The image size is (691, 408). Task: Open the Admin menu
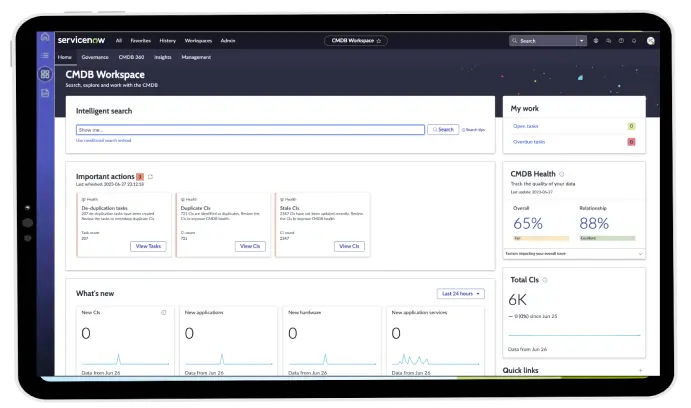click(x=228, y=41)
